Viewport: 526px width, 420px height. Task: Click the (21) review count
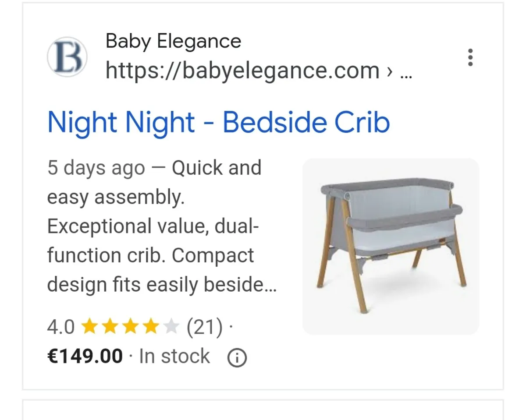coord(204,327)
